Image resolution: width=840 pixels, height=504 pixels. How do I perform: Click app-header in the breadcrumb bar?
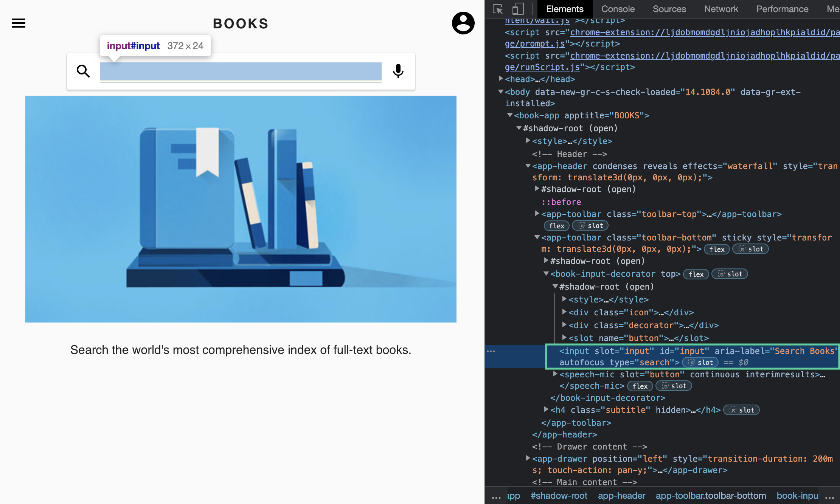pos(621,496)
